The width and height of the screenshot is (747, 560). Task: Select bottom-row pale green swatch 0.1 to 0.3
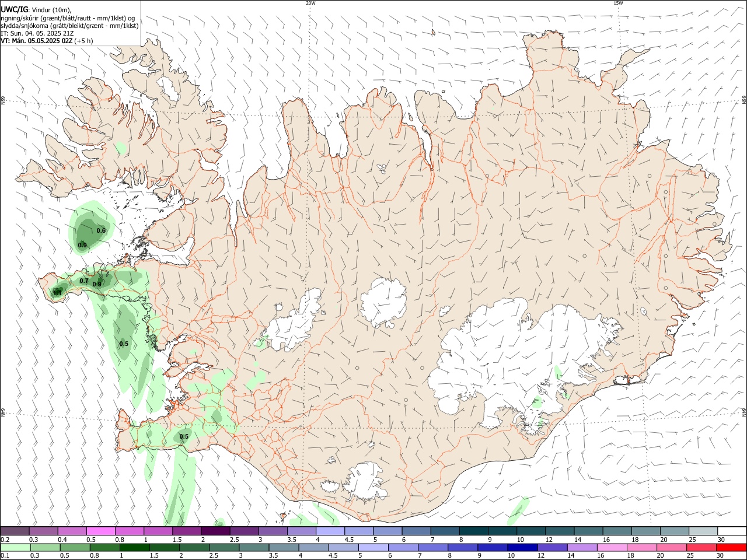[15, 547]
